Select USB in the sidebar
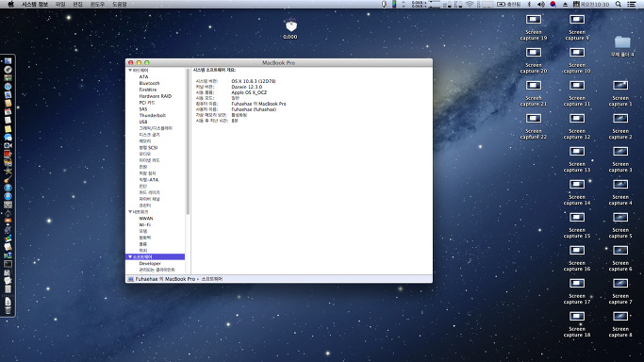The image size is (644, 362). (x=143, y=122)
